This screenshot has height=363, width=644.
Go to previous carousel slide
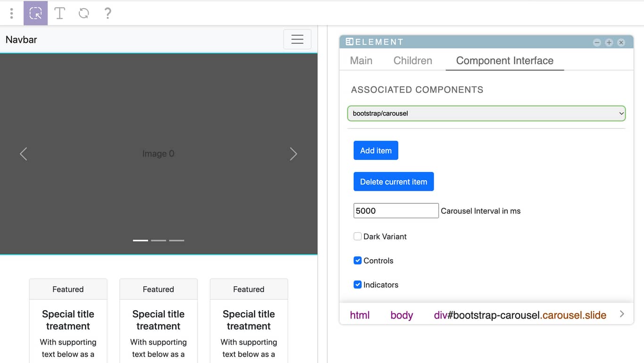tap(24, 154)
